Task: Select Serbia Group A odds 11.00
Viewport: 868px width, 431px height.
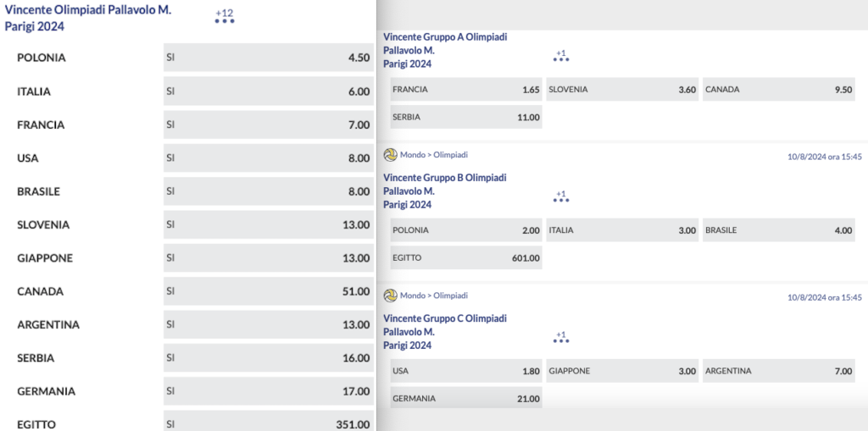Action: click(x=466, y=117)
